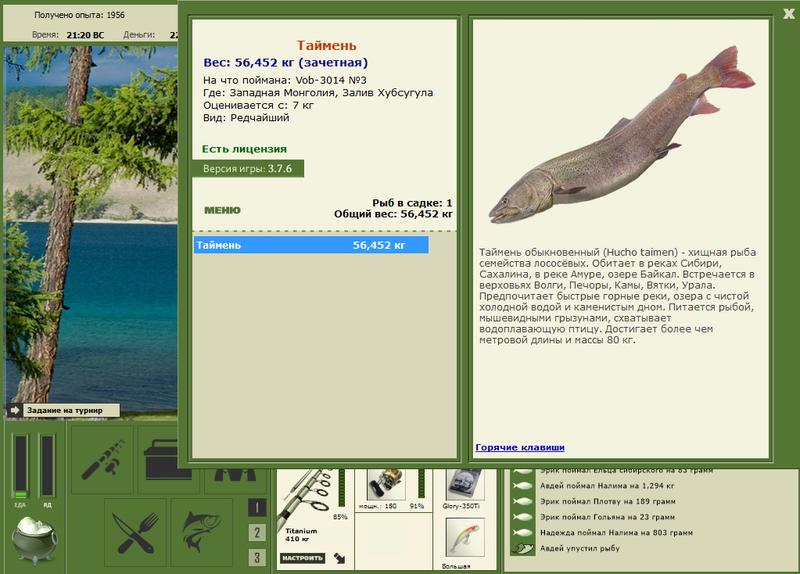Click the Авдей поймал Налима на 1,294 кг message
Screen dimensions: 800x574
point(607,486)
